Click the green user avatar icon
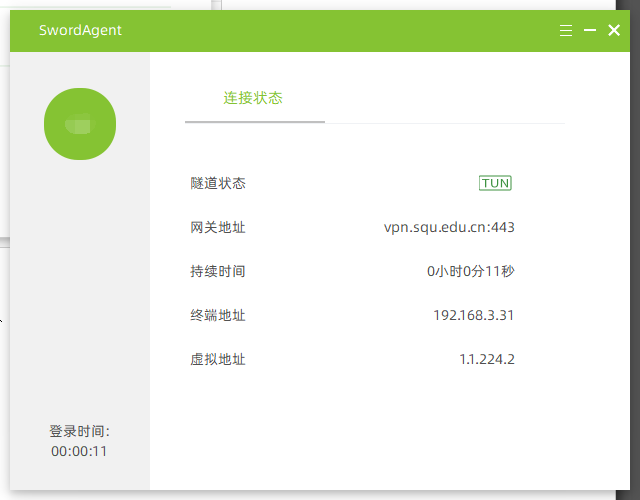This screenshot has width=640, height=500. [80, 124]
